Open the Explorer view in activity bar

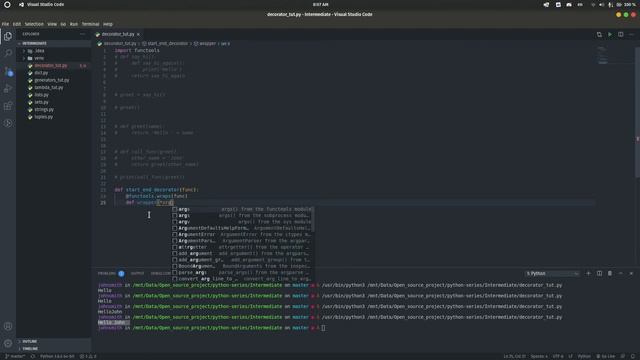point(8,36)
